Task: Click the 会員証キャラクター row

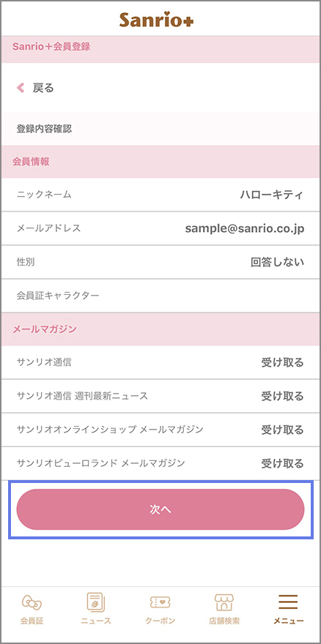Action: pos(160,296)
